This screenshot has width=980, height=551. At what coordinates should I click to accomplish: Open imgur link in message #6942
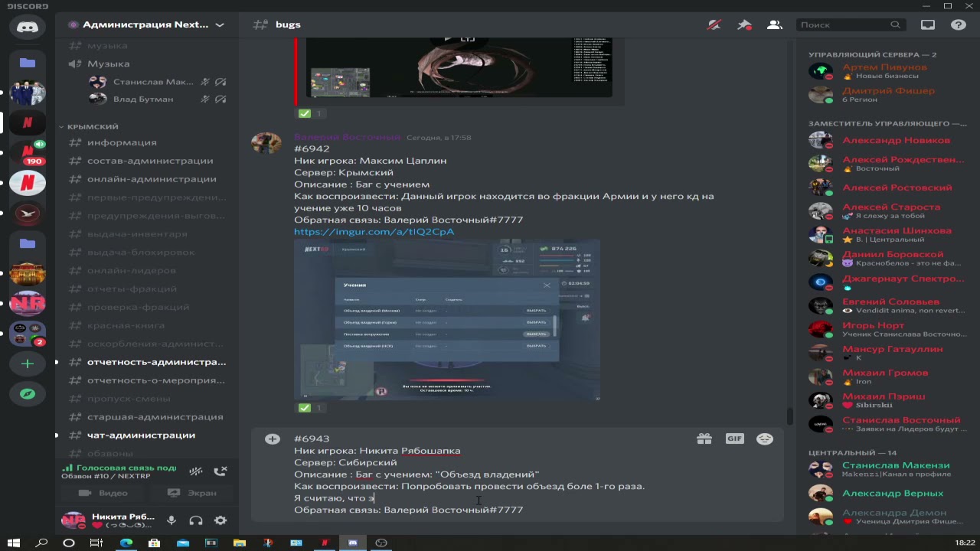pyautogui.click(x=374, y=231)
